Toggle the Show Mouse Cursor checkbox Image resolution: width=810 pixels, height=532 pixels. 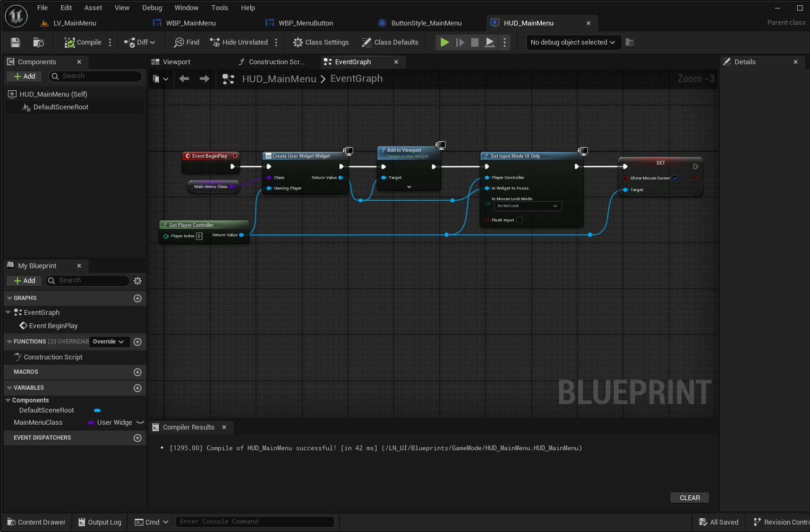click(x=675, y=178)
